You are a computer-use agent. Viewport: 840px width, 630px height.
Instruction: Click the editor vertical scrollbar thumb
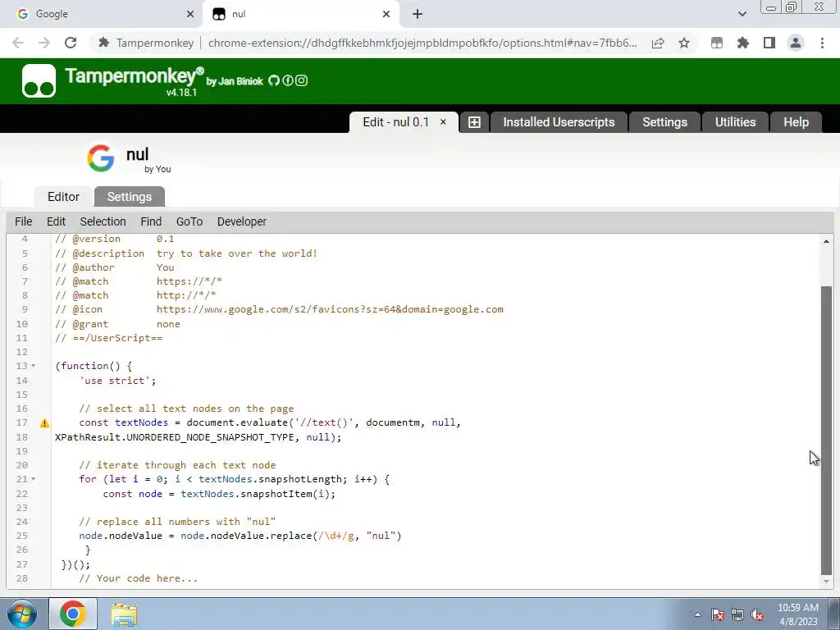826,430
